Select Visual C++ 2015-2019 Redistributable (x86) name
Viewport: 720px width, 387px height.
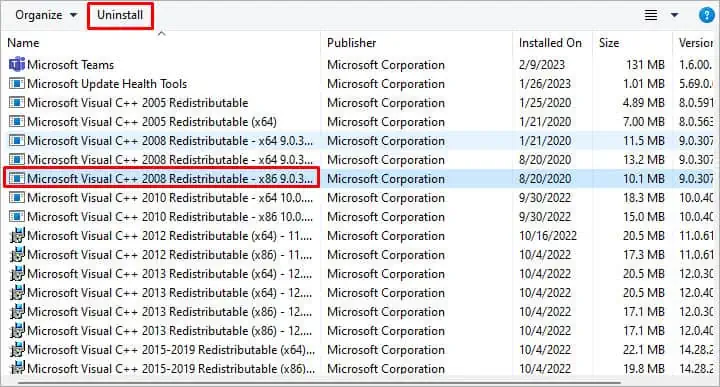pos(171,368)
